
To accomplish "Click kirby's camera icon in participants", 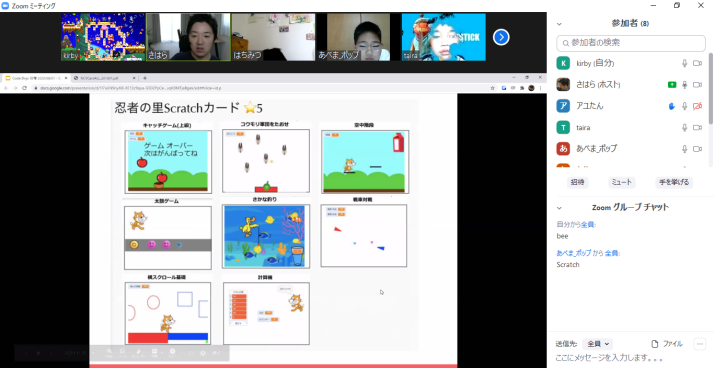I will [697, 63].
